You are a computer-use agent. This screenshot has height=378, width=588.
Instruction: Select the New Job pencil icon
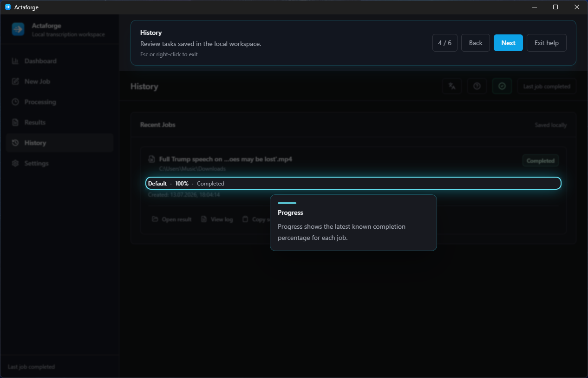tap(15, 81)
